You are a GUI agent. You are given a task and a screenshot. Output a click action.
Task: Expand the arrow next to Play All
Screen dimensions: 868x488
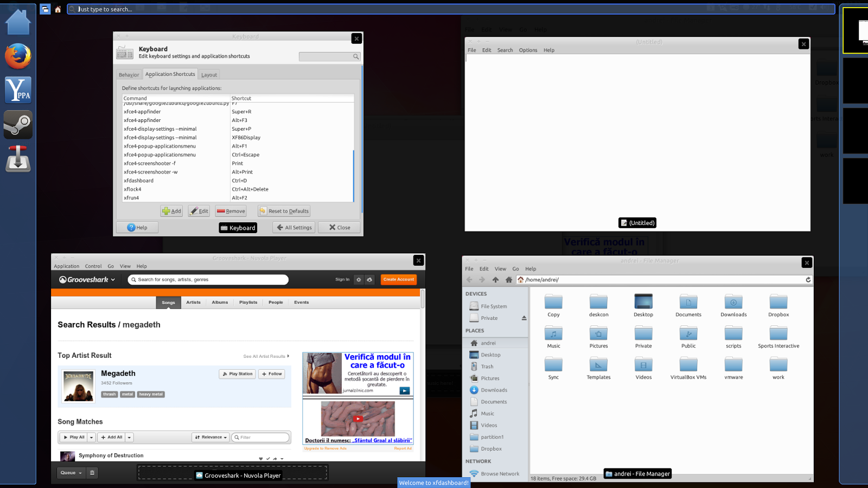point(92,438)
